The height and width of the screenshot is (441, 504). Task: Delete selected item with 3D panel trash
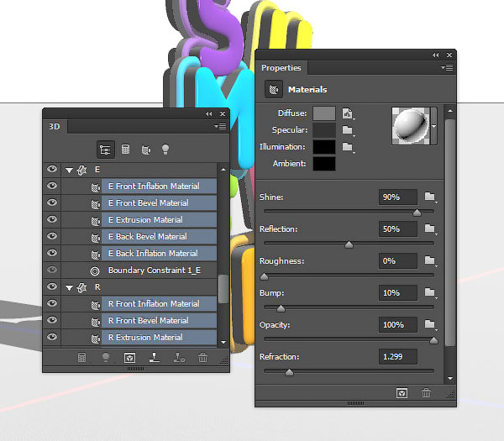pyautogui.click(x=202, y=358)
